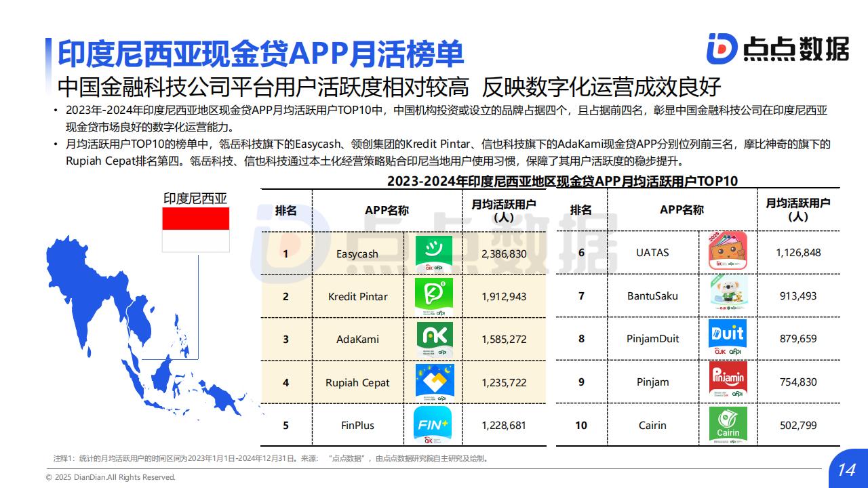Click the Kredit Pintar name cell
This screenshot has width=868, height=488.
click(x=357, y=297)
